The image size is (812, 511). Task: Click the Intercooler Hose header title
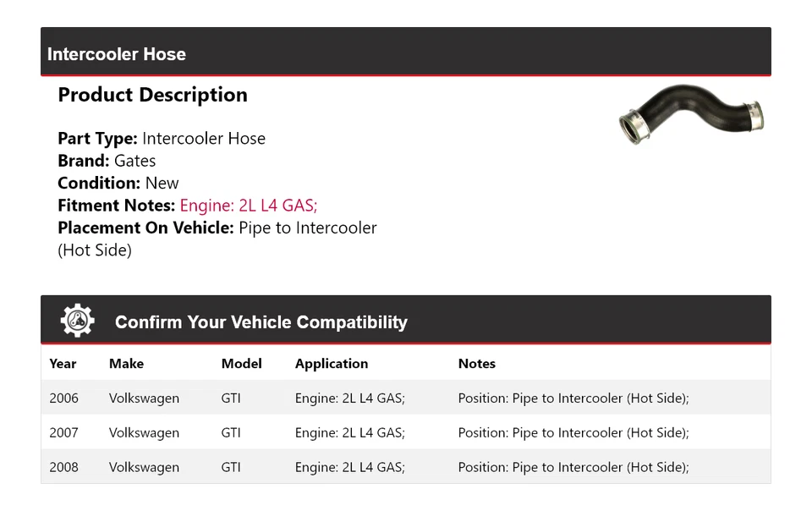[x=117, y=54]
